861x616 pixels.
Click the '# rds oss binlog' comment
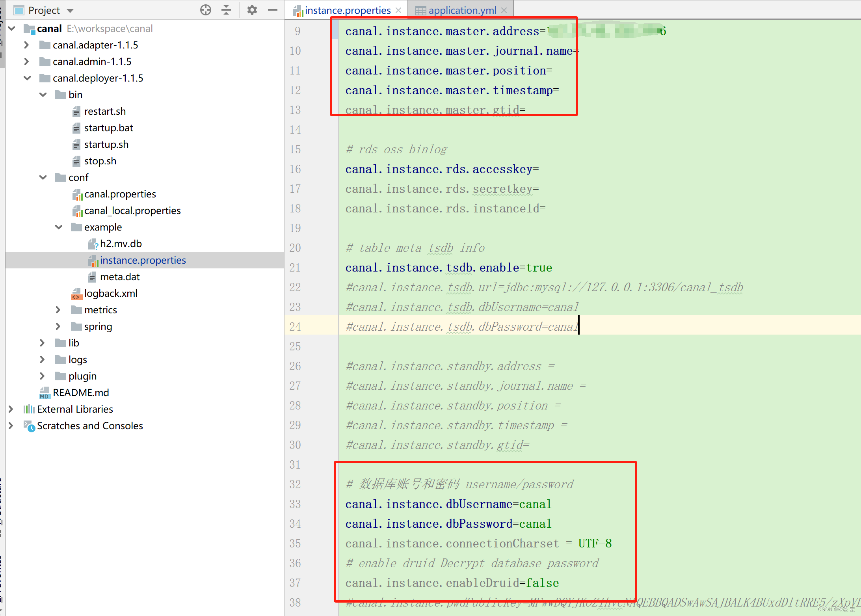pyautogui.click(x=396, y=149)
